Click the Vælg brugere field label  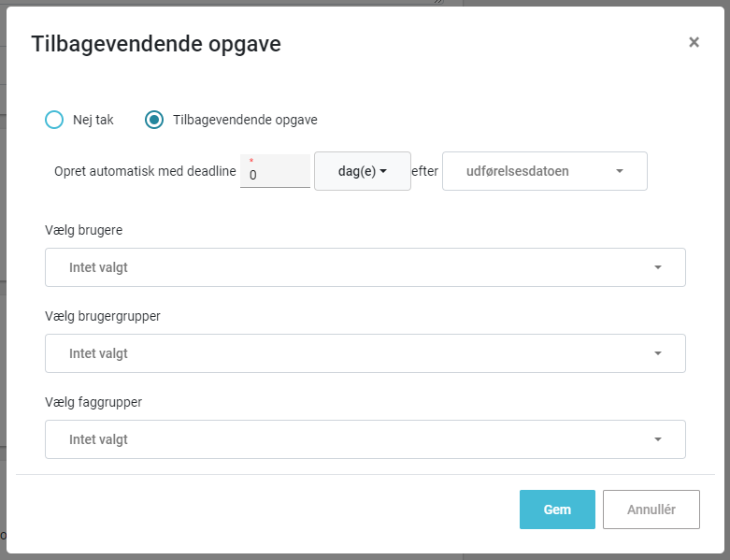click(84, 230)
